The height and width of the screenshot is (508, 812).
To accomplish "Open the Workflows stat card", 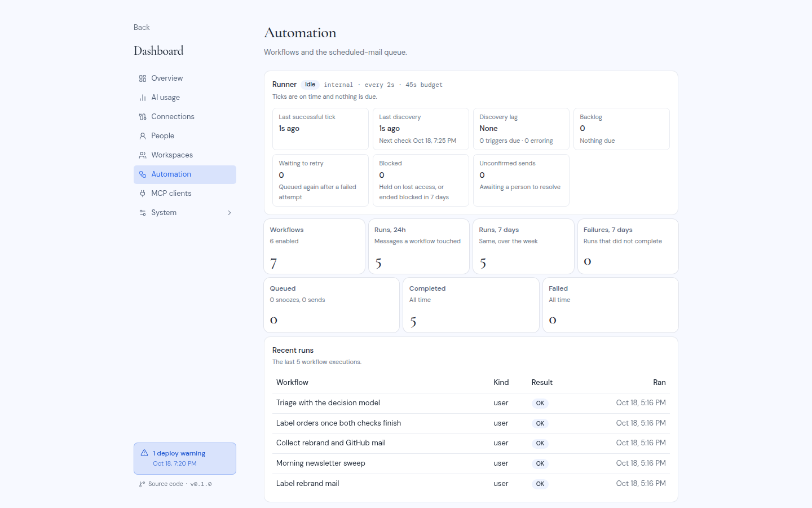I will tap(315, 247).
